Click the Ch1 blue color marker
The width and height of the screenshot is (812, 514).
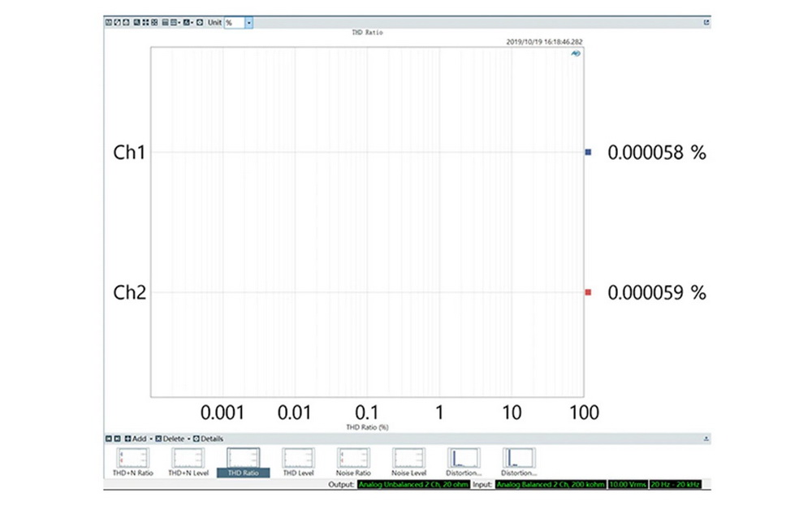pos(588,153)
